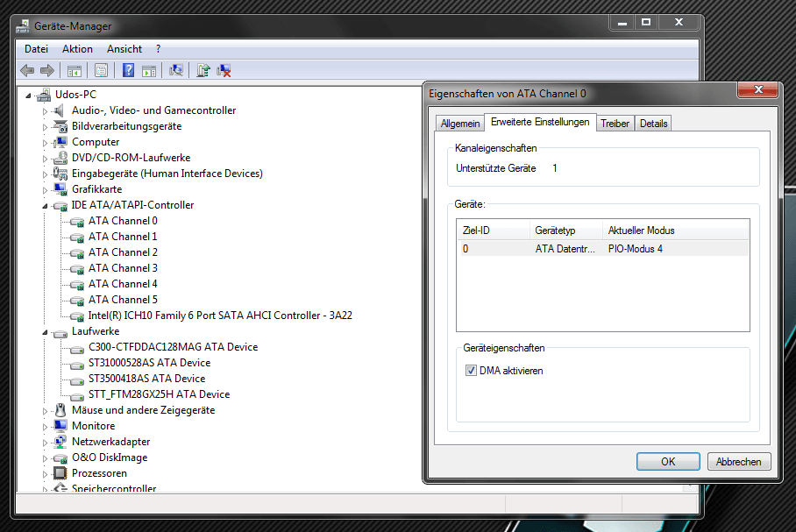This screenshot has height=532, width=796.
Task: Confirm the dialog with OK
Action: (x=668, y=461)
